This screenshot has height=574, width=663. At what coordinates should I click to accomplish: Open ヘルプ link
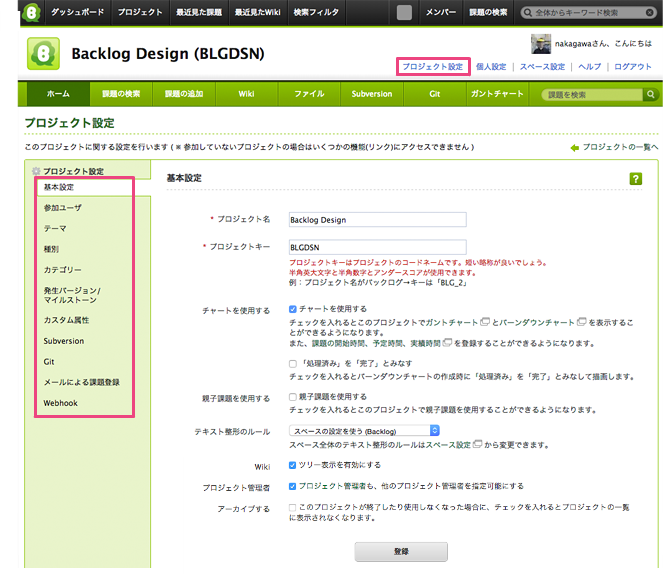[x=589, y=67]
